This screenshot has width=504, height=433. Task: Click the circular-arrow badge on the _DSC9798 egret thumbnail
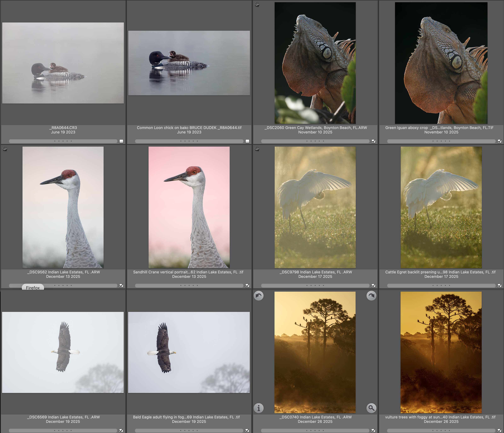pos(257,149)
